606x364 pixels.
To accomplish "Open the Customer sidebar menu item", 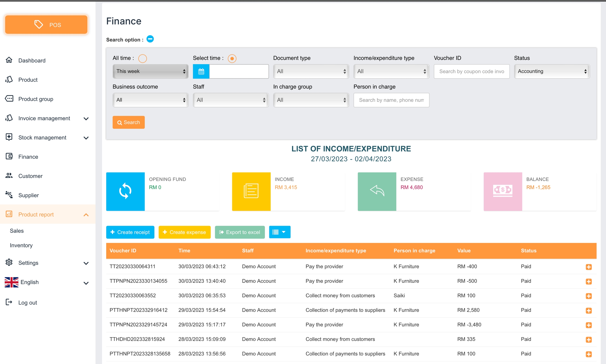I will [x=30, y=176].
